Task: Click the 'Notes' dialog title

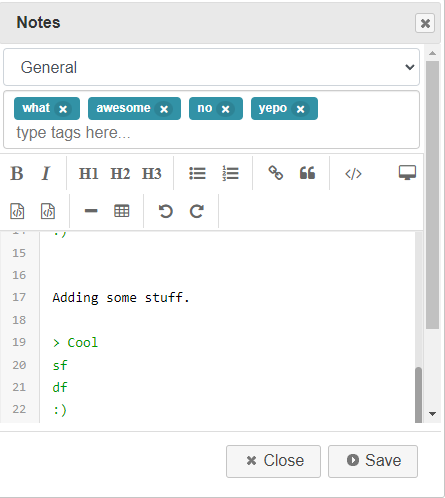Action: pyautogui.click(x=38, y=22)
